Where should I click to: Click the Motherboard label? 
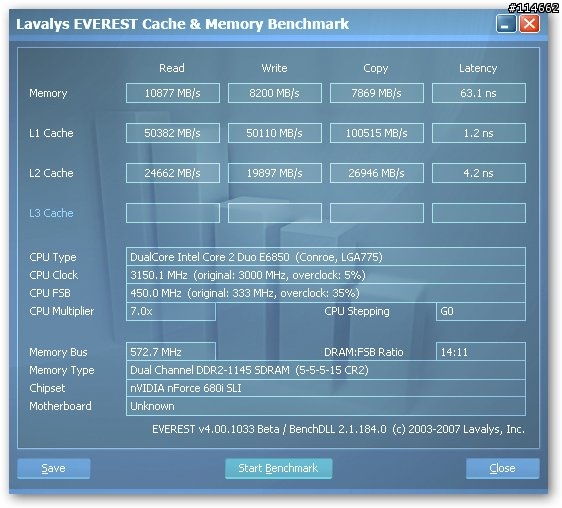click(60, 406)
